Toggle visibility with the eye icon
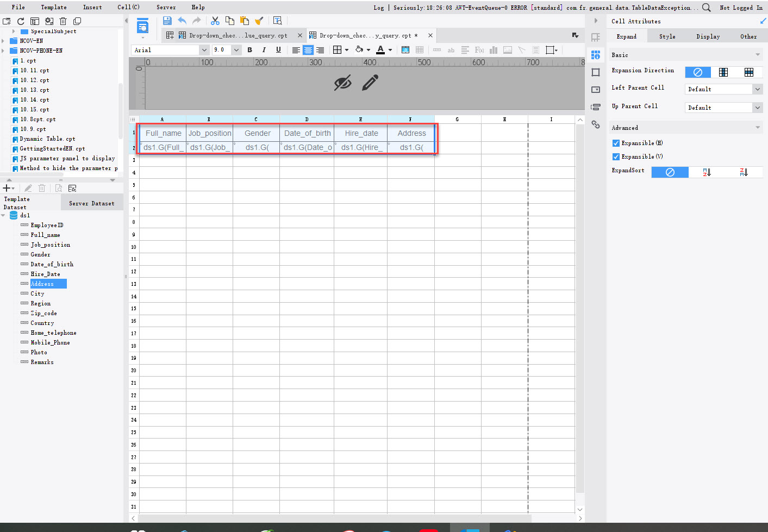 pos(343,84)
